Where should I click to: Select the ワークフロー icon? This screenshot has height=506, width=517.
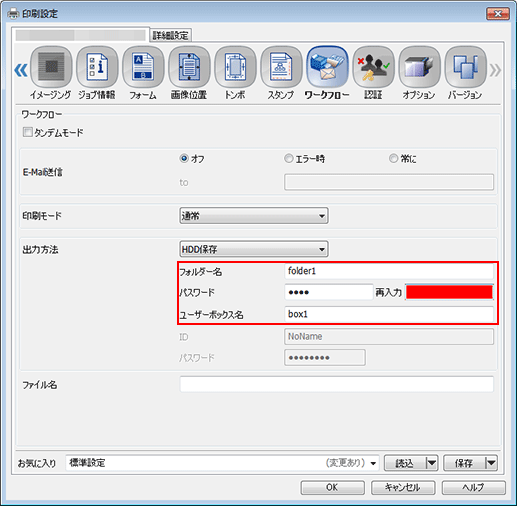[x=327, y=67]
